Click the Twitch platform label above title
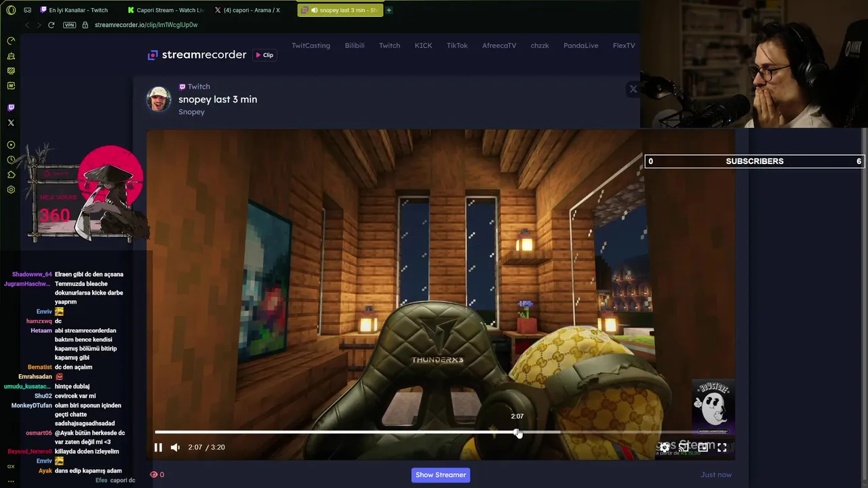Image resolution: width=868 pixels, height=488 pixels. tap(195, 87)
